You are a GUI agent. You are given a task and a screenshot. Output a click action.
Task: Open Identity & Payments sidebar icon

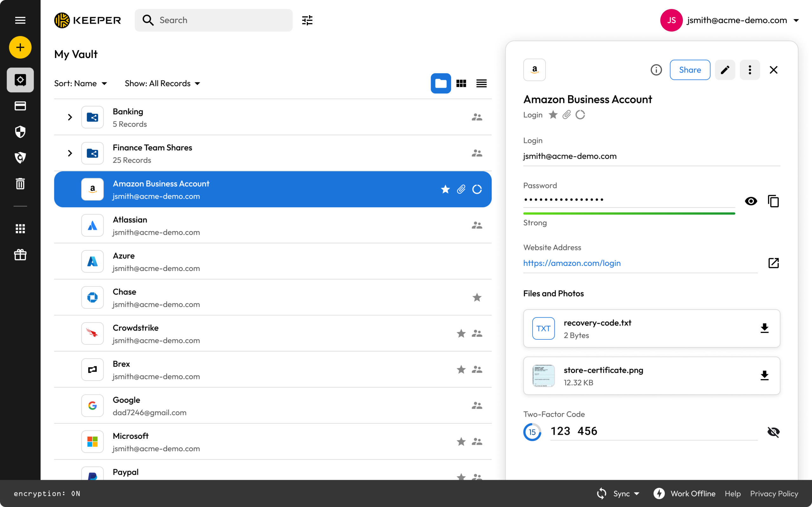(x=20, y=106)
